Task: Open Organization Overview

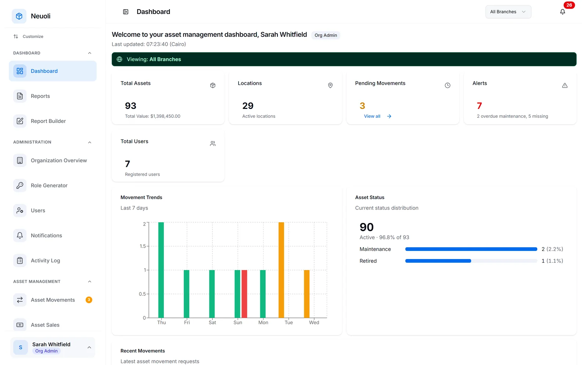Action: 53,160
